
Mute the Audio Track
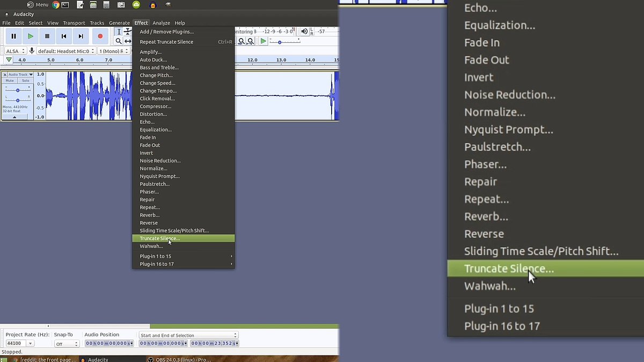pyautogui.click(x=10, y=80)
